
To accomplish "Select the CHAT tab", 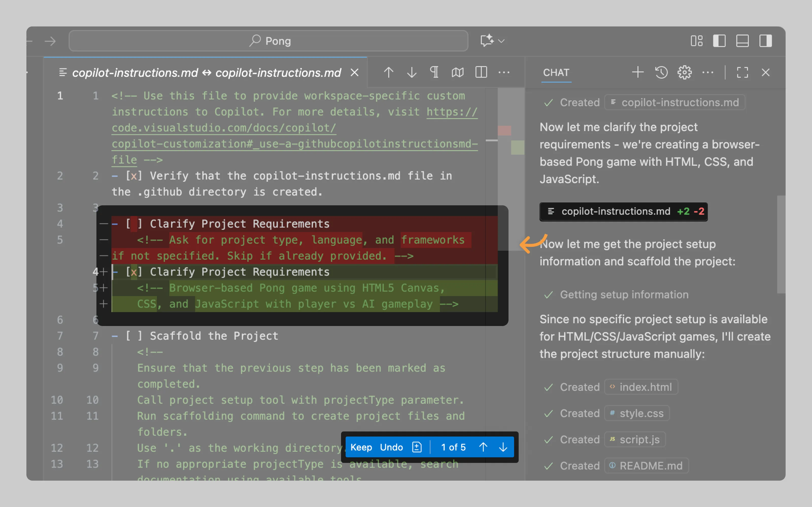I will [556, 73].
